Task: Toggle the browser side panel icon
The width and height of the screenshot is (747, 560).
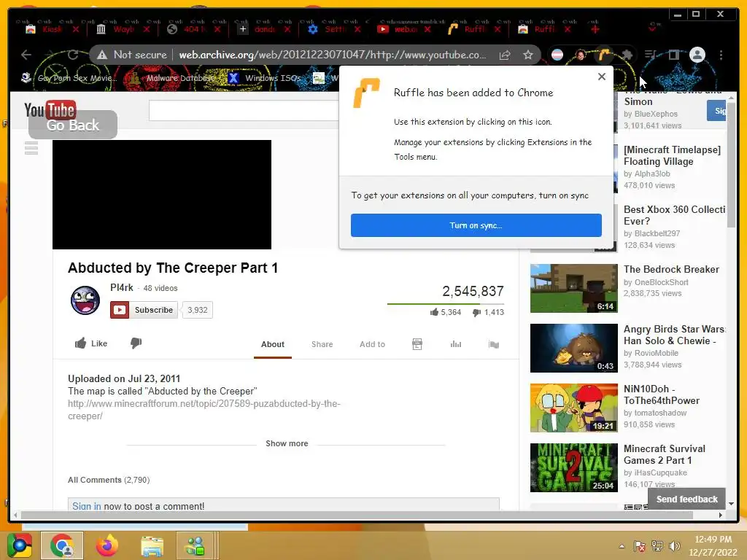Action: click(673, 55)
